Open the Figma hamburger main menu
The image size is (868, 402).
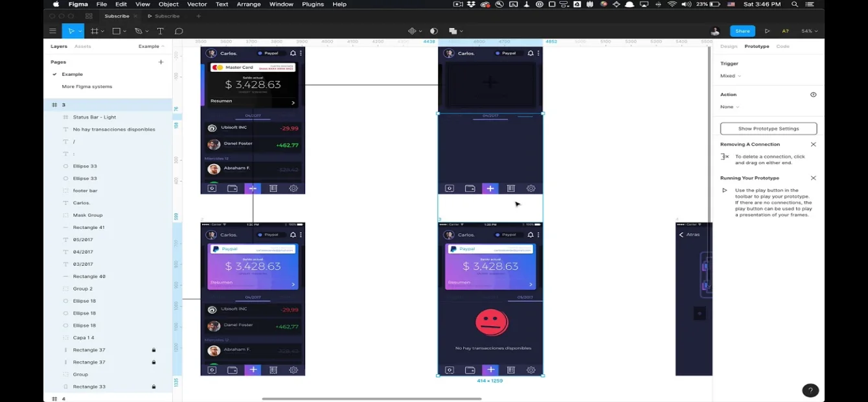point(53,31)
